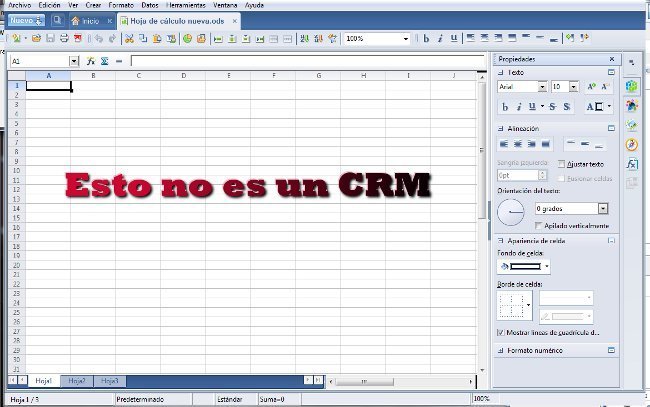Click the font color A swatch button
Viewport: 650px width, 407px height.
point(595,107)
